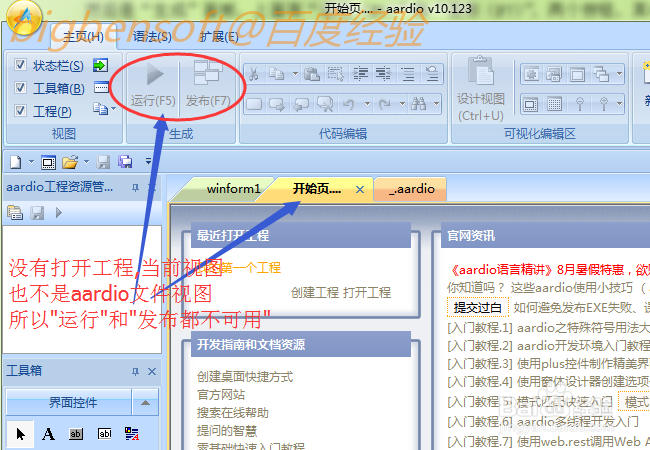Close the 开始页 tab with its X

(360, 189)
